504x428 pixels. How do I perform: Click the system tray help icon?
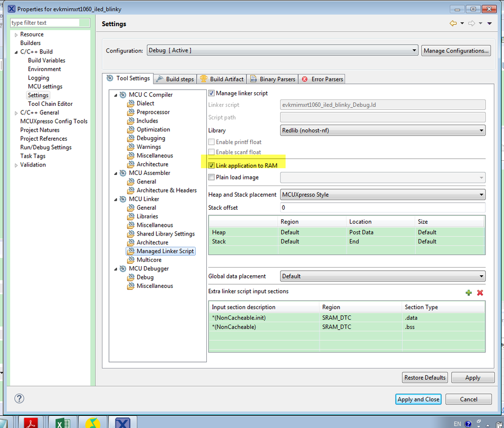[468, 424]
